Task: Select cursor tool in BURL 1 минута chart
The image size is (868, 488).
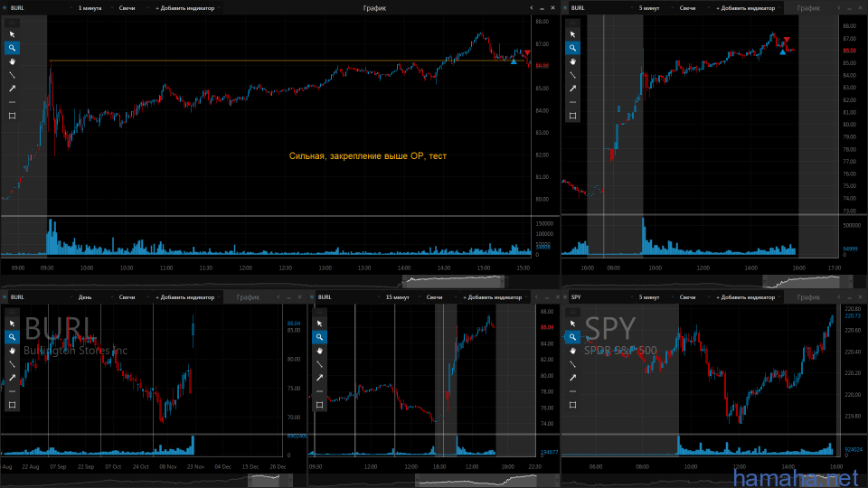Action: (x=12, y=34)
